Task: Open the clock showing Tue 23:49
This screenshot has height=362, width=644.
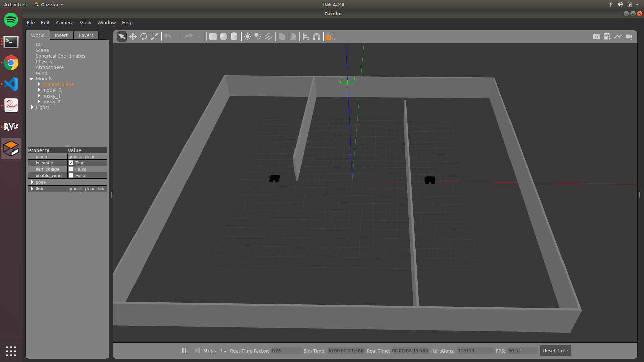Action: [333, 4]
